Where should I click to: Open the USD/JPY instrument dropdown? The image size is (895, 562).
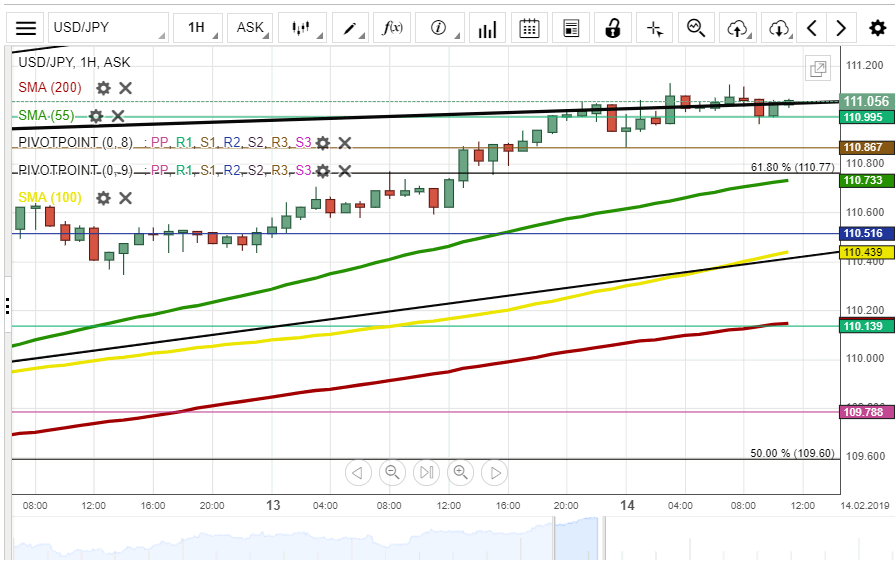(106, 28)
